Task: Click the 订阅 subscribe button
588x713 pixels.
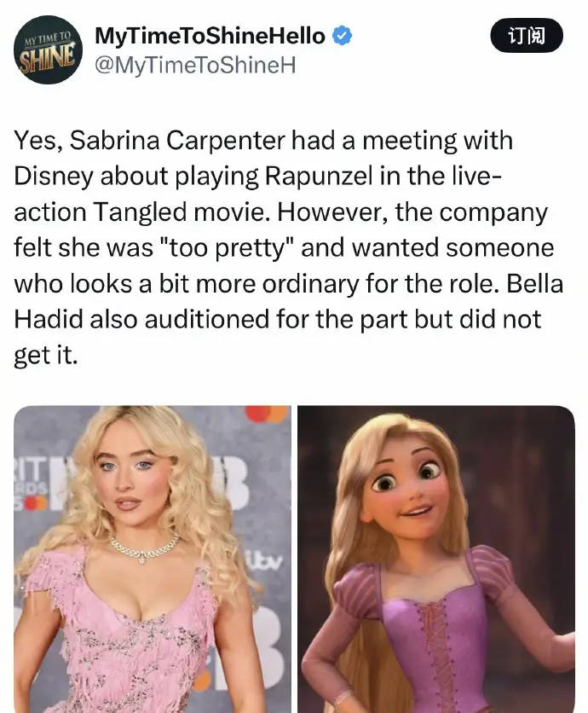Action: click(526, 36)
